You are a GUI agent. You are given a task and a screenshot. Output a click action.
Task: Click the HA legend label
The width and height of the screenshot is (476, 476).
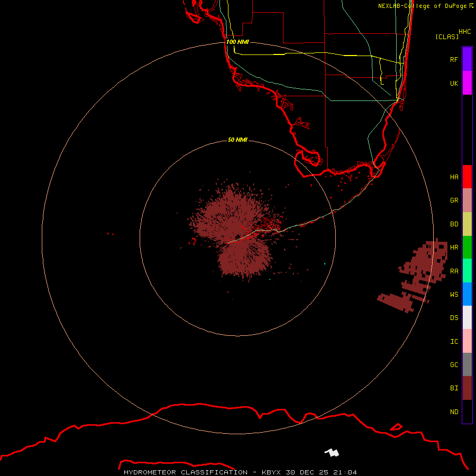(454, 177)
